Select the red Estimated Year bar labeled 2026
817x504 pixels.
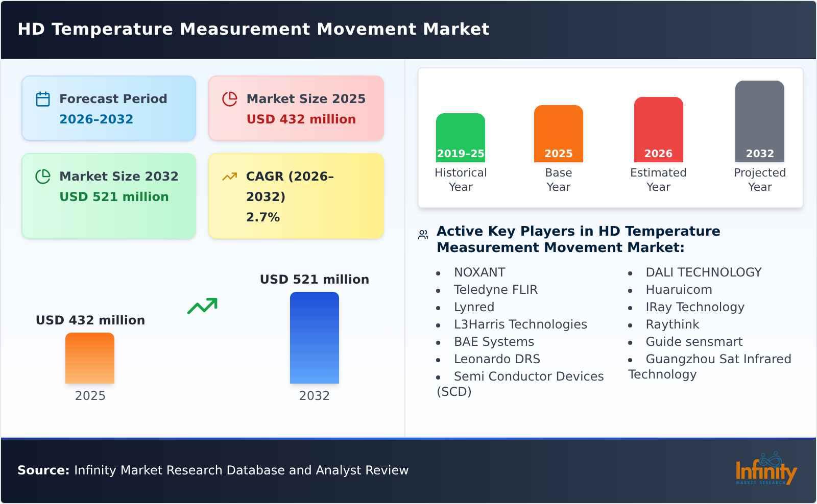pyautogui.click(x=658, y=129)
